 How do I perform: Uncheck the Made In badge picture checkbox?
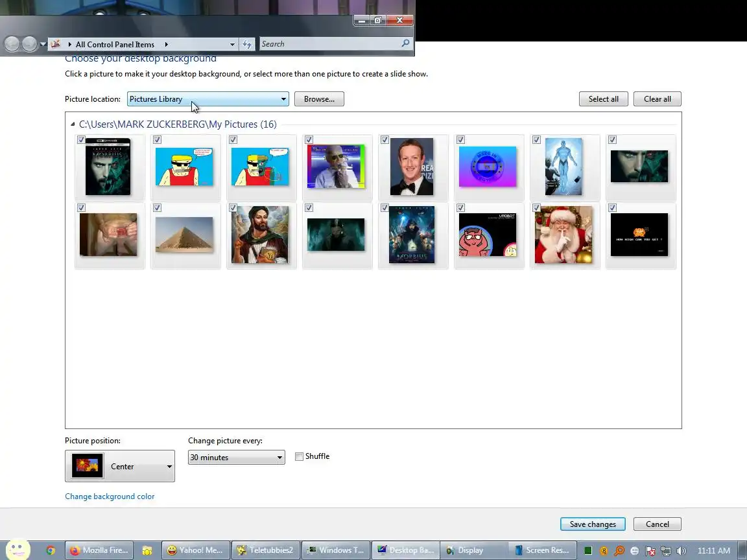coord(460,139)
